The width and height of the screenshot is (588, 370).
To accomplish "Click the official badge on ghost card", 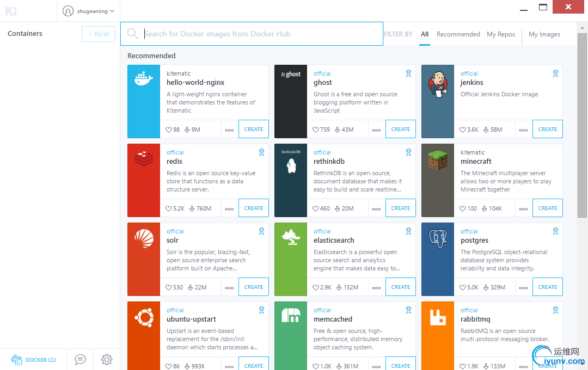I will [x=408, y=73].
